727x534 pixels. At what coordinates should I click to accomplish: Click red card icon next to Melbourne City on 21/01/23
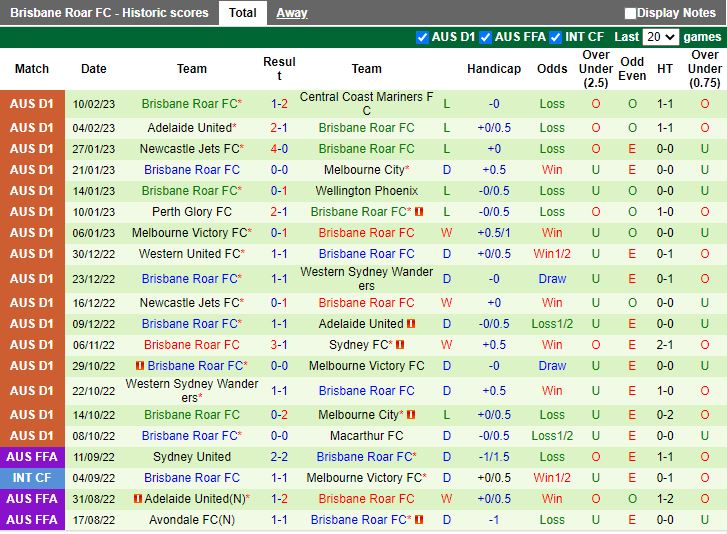click(x=406, y=170)
